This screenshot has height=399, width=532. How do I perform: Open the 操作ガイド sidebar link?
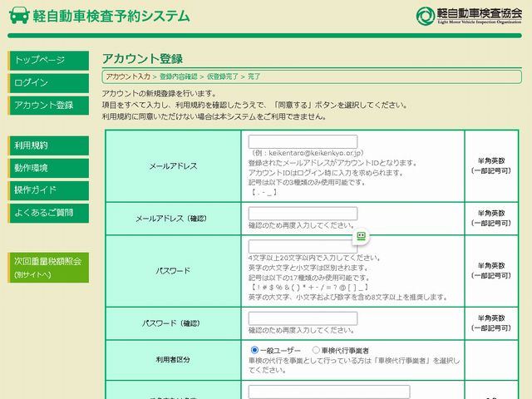click(x=48, y=190)
